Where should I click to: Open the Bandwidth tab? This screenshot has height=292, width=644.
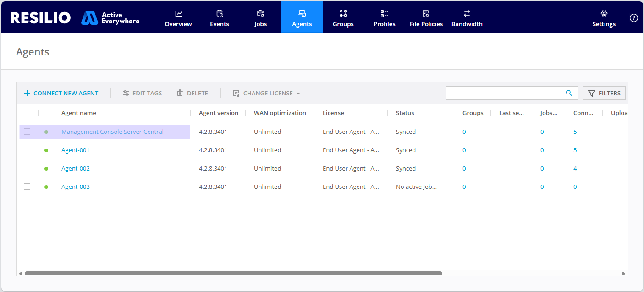tap(467, 18)
